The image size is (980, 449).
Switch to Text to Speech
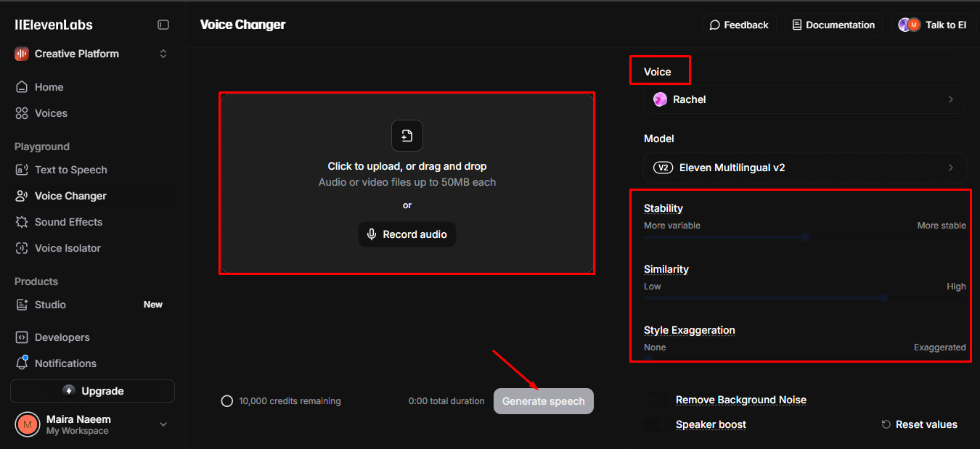coord(71,170)
